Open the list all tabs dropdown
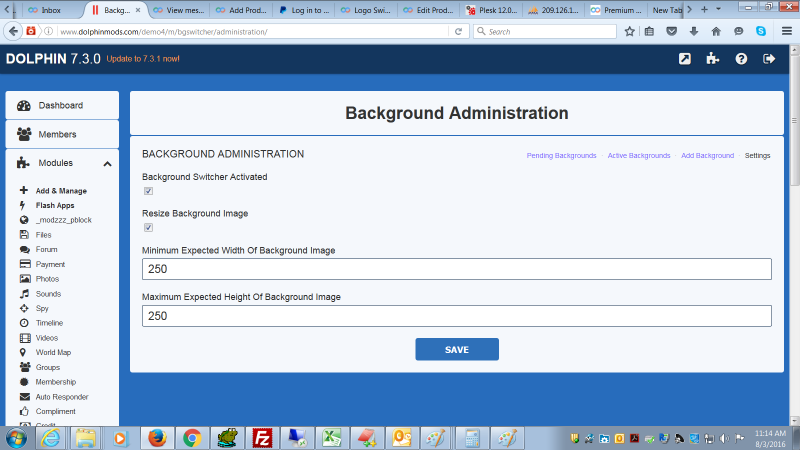This screenshot has width=800, height=450. click(x=719, y=10)
